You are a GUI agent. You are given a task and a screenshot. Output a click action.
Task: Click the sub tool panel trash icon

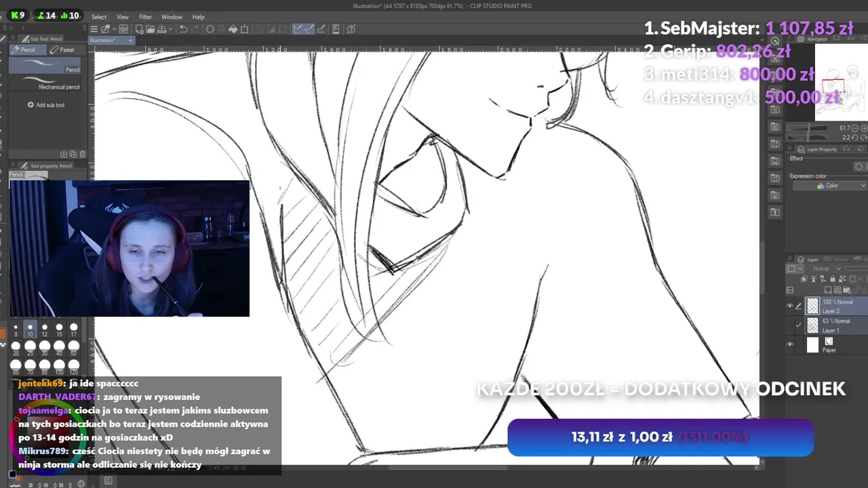(83, 155)
